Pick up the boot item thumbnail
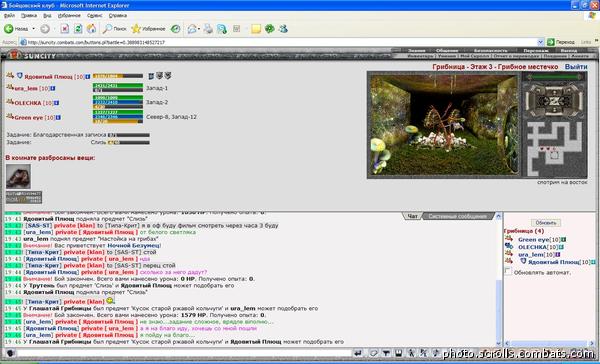Image resolution: width=600 pixels, height=364 pixels. tap(18, 176)
